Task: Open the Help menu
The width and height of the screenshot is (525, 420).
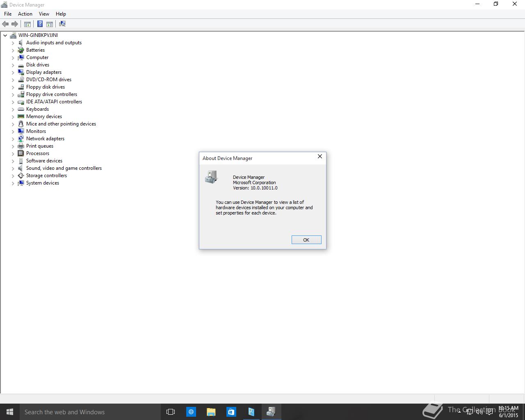Action: coord(61,14)
